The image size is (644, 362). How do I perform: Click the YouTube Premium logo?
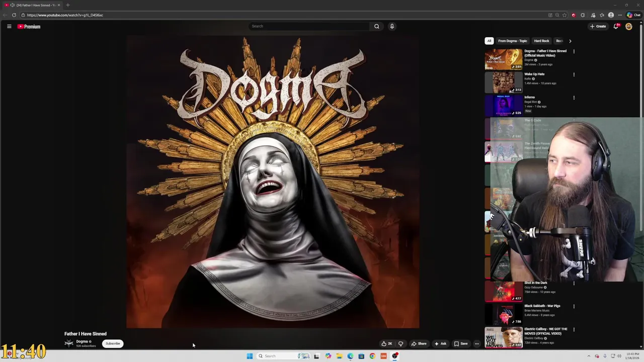coord(29,27)
